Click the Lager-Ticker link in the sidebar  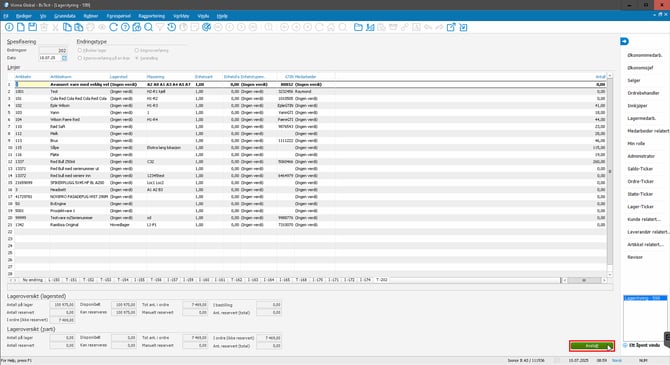(641, 206)
